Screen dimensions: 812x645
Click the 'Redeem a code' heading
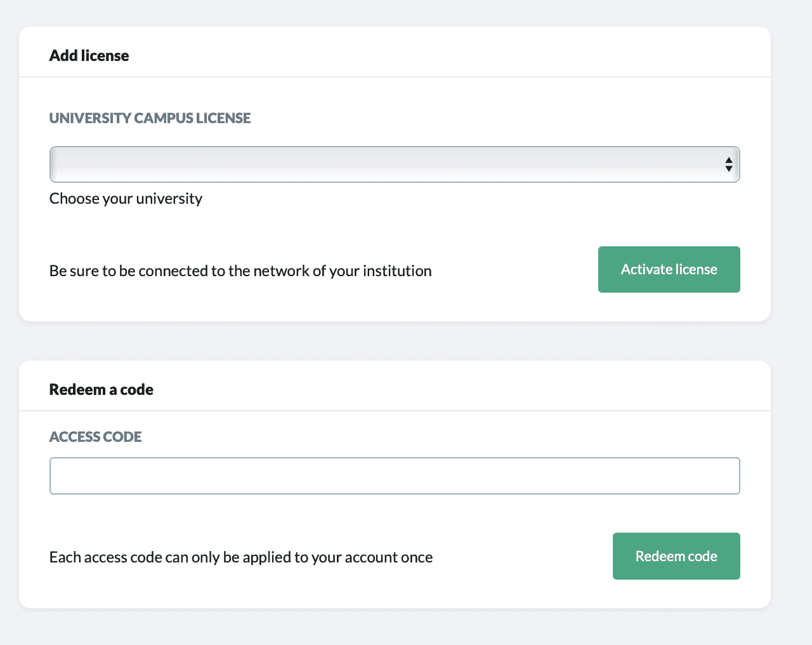tap(101, 390)
